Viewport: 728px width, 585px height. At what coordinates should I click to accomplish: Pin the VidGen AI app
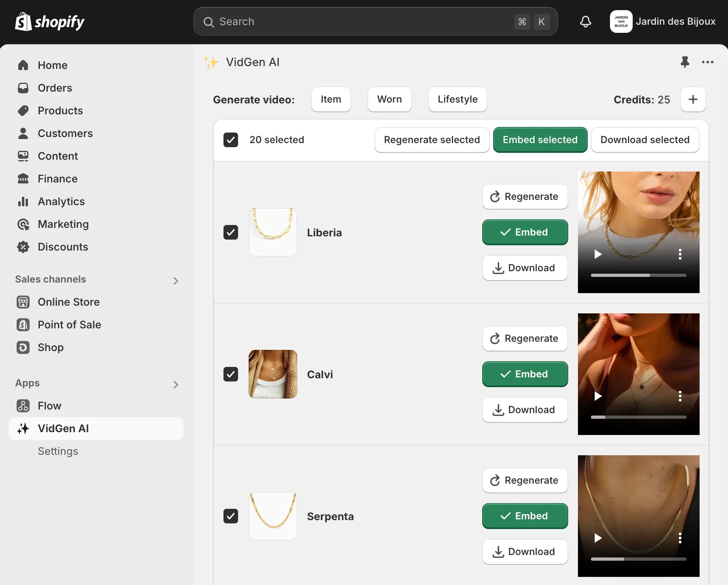coord(685,62)
